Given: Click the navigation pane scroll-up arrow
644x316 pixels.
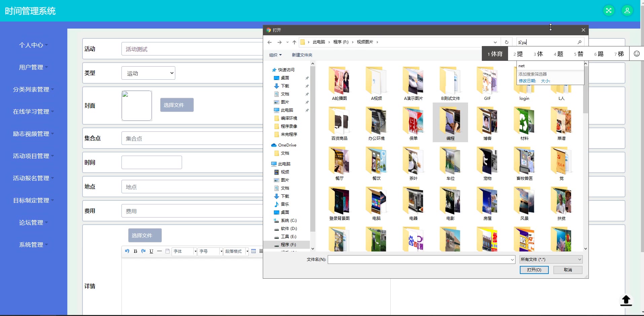Looking at the screenshot, I should pos(313,64).
